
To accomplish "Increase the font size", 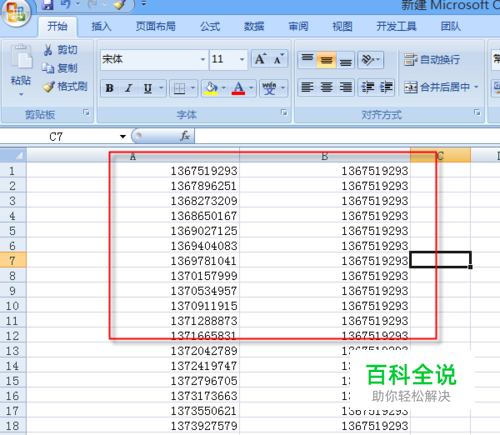I will point(260,59).
